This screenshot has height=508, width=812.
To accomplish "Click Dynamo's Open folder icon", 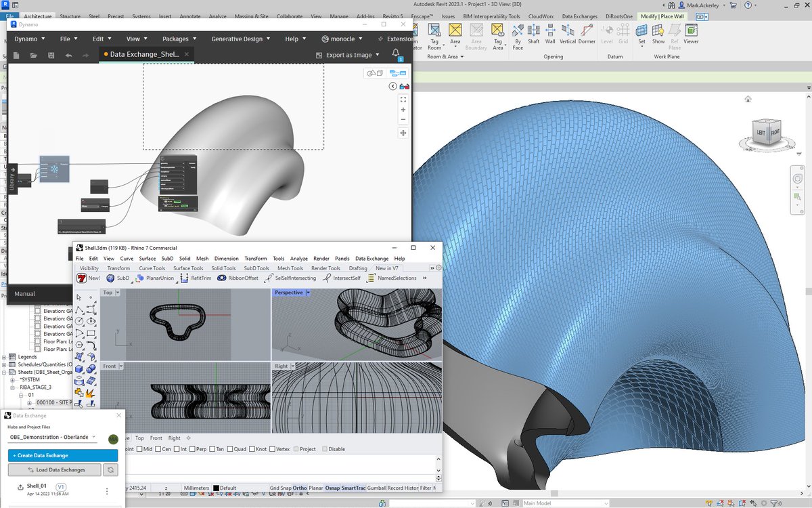I will tap(33, 55).
